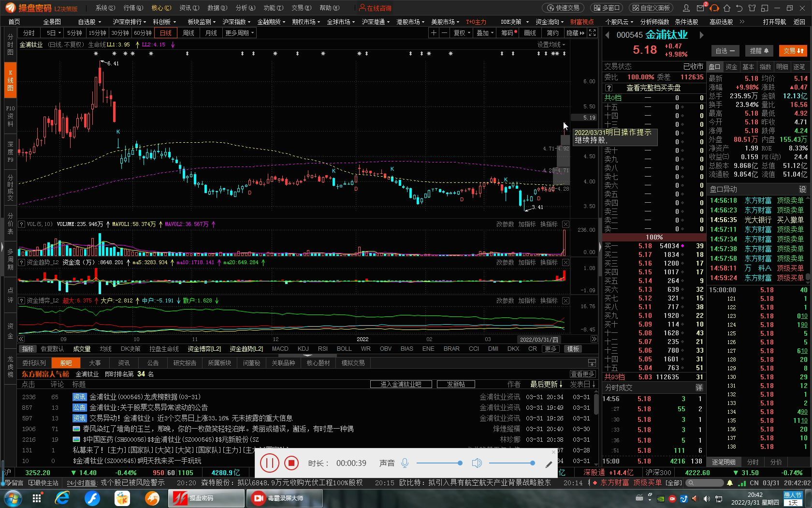Open the mail inbox with 2 notifications
This screenshot has height=508, width=812.
(701, 8)
